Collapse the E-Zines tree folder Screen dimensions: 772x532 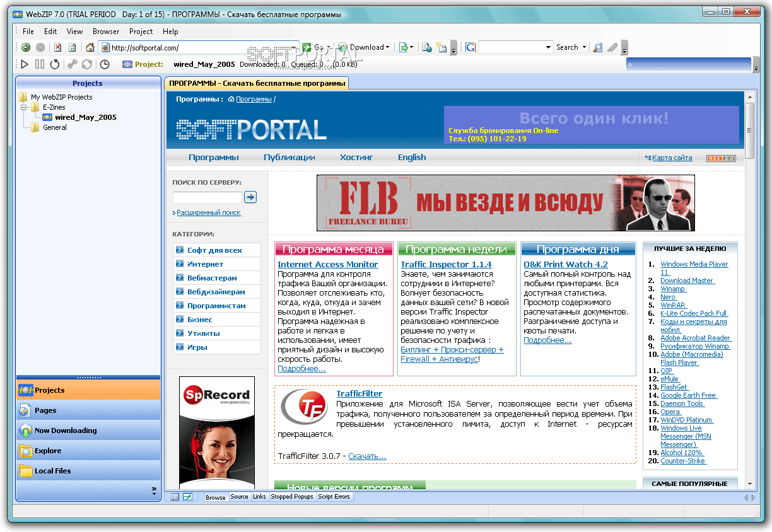[24, 107]
